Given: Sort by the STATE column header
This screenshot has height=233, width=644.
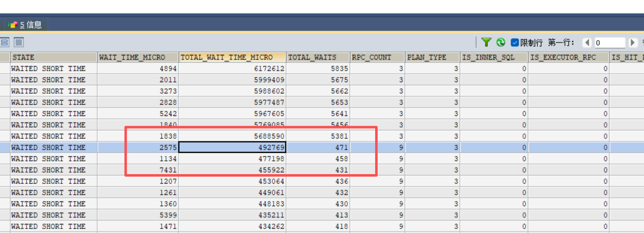Looking at the screenshot, I should pyautogui.click(x=53, y=57).
